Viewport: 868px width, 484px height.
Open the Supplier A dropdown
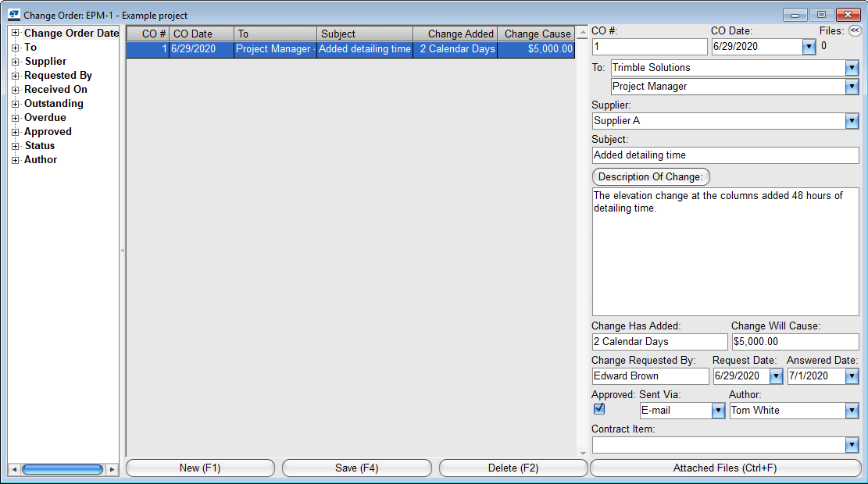[852, 120]
